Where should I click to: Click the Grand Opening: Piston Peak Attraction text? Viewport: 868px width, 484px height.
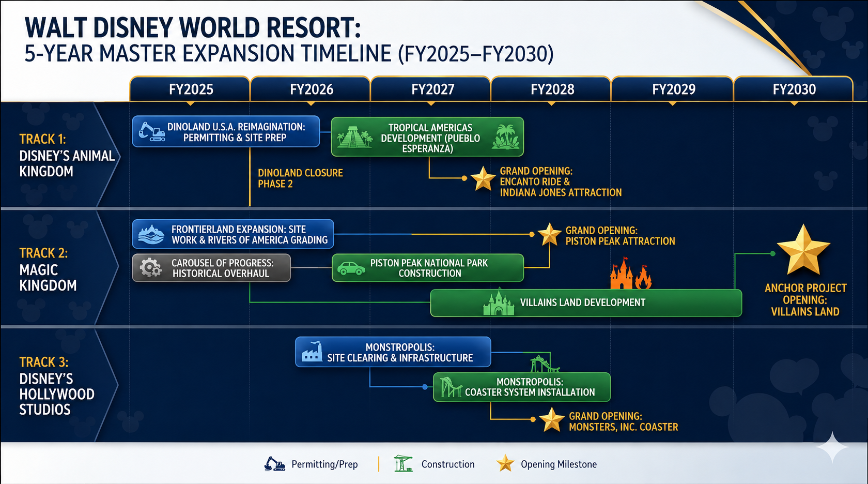click(620, 236)
